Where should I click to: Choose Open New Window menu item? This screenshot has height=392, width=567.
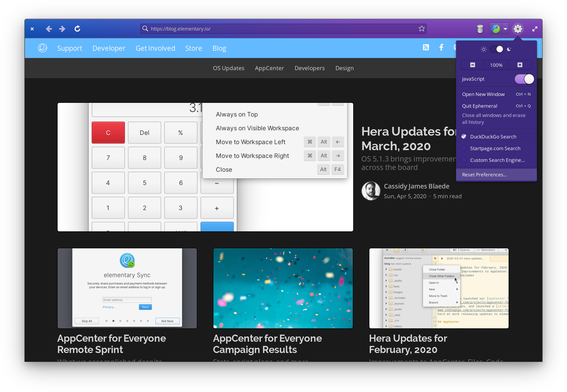point(483,94)
